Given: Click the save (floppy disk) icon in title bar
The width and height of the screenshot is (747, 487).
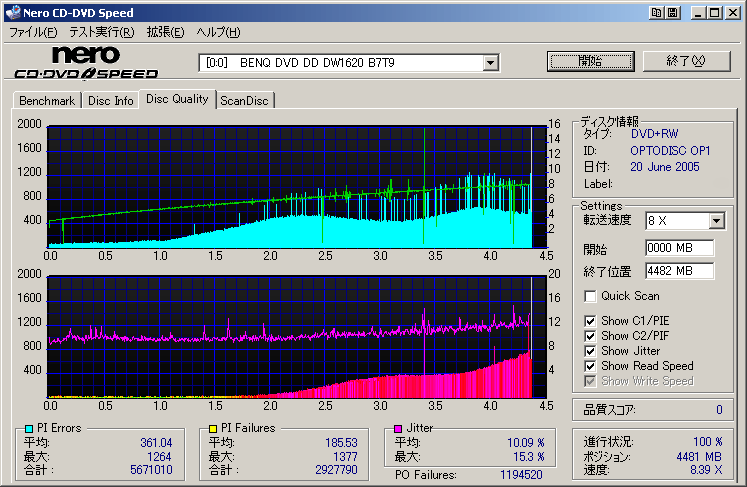Looking at the screenshot, I should [x=672, y=13].
